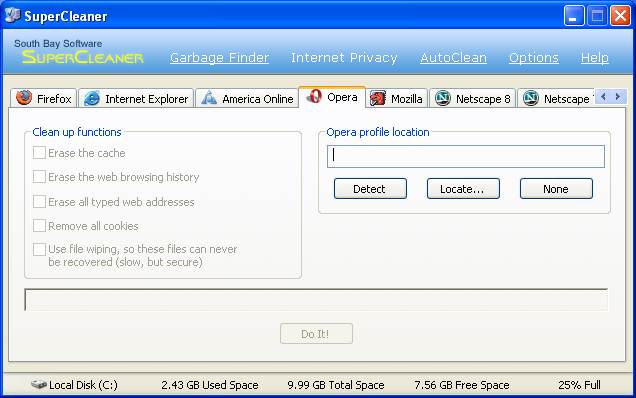Click into the Opera profile location field
Image resolution: width=636 pixels, height=398 pixels.
[x=466, y=156]
